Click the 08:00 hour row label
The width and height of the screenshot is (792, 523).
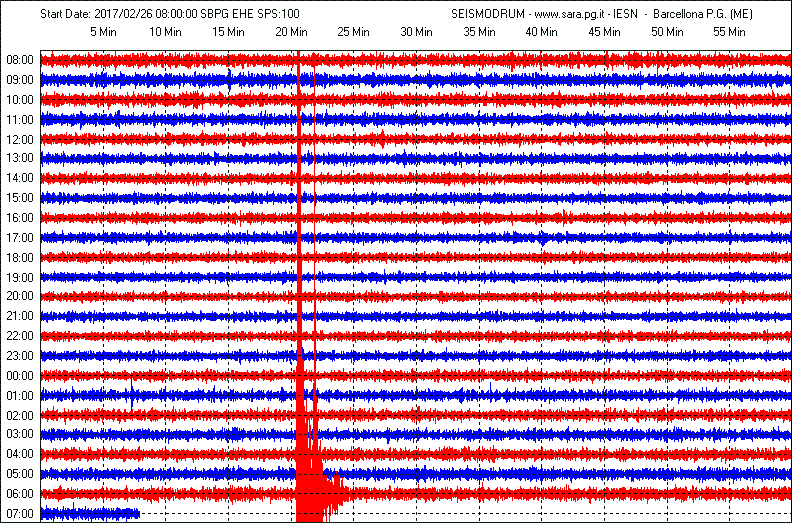click(20, 60)
